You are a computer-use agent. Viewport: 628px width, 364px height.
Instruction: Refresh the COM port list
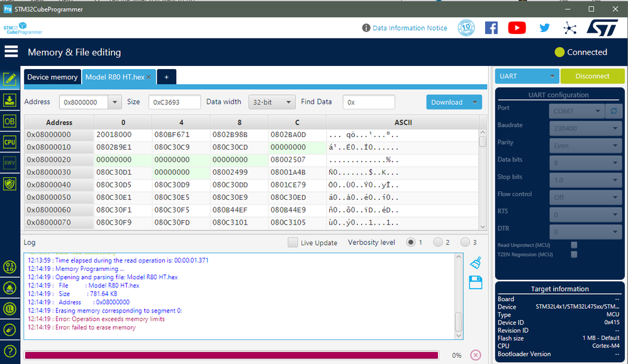pyautogui.click(x=614, y=111)
